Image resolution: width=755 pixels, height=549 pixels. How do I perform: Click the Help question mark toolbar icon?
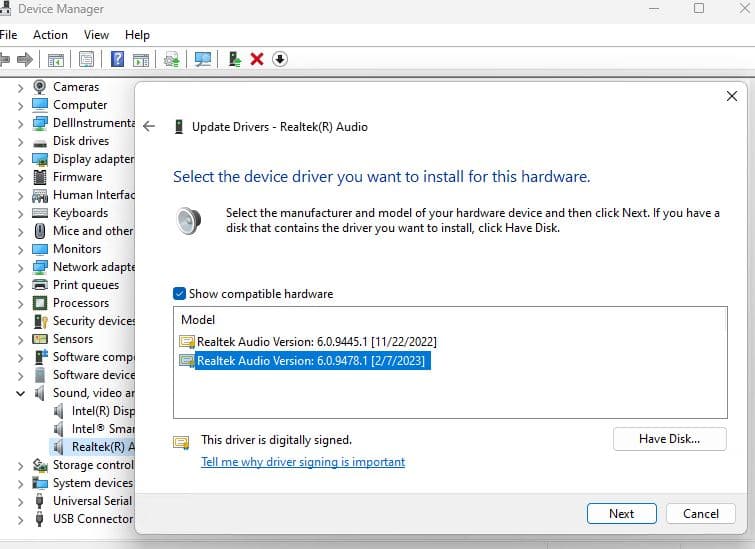pyautogui.click(x=118, y=60)
